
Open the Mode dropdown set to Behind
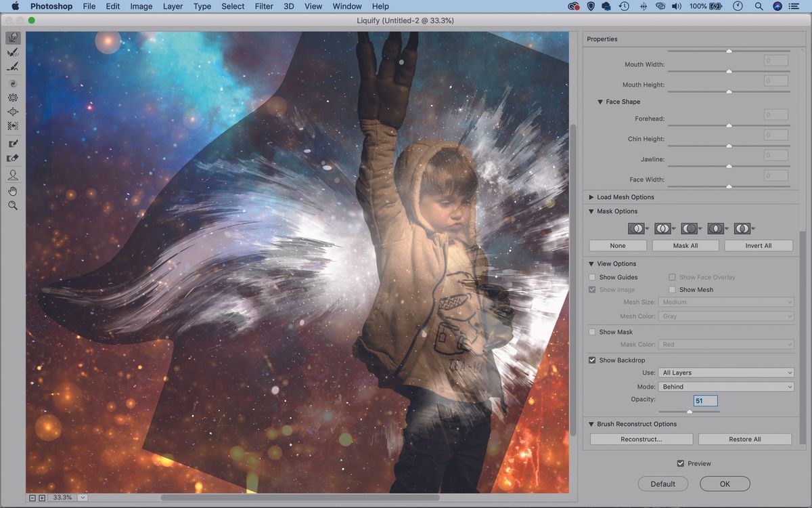point(726,386)
